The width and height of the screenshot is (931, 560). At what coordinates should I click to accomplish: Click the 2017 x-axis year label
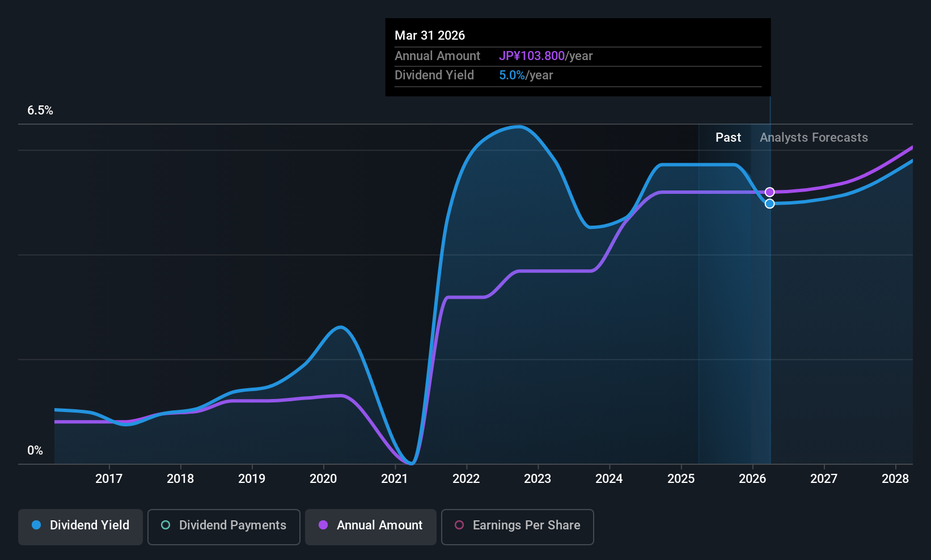click(109, 479)
